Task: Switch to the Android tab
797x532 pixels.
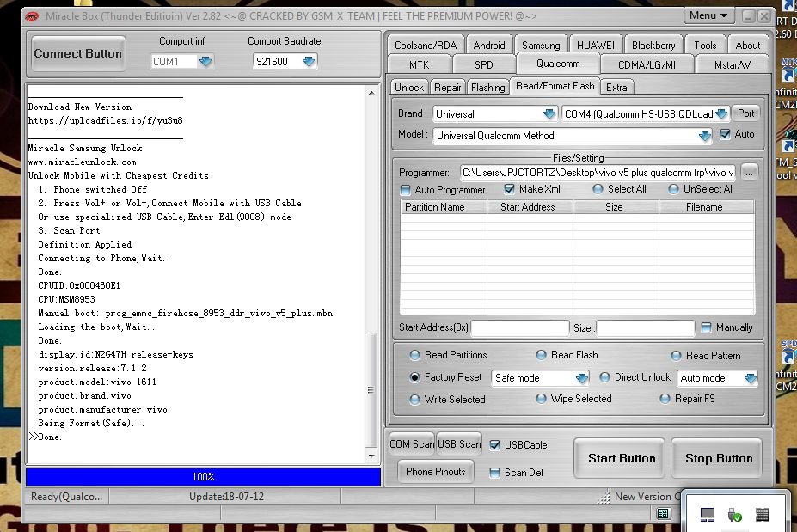Action: click(x=489, y=46)
